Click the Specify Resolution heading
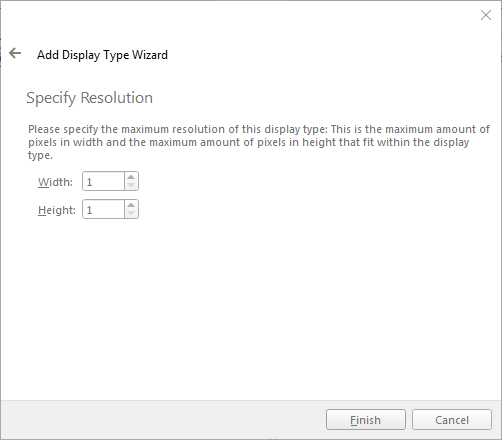 [x=89, y=98]
